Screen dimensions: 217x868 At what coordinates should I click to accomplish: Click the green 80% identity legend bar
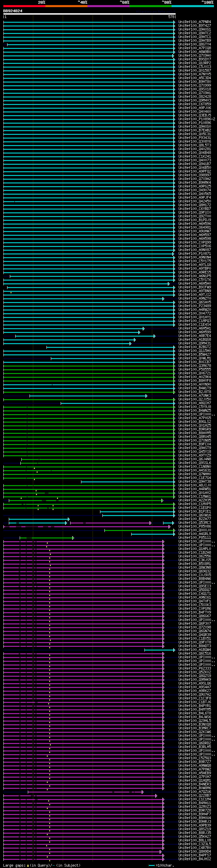click(x=151, y=6)
